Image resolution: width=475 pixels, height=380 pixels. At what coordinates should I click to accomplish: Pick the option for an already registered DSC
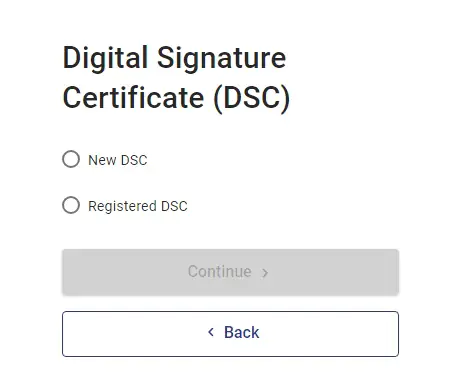[71, 205]
